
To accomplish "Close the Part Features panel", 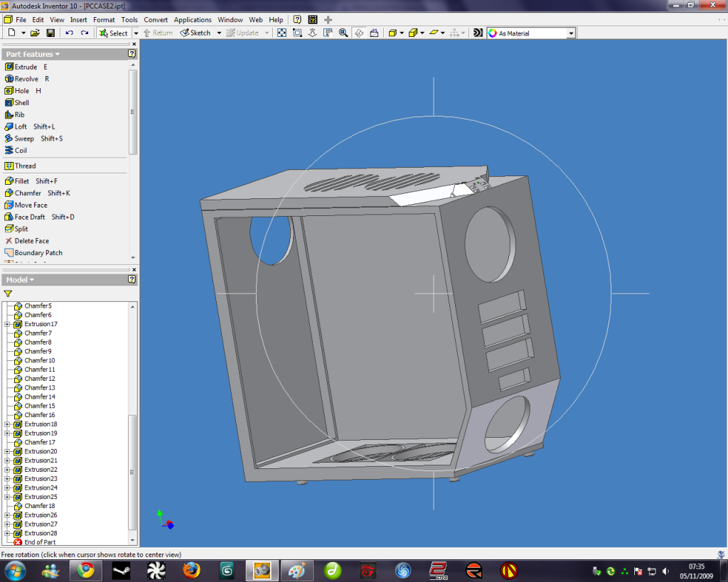I will [134, 44].
